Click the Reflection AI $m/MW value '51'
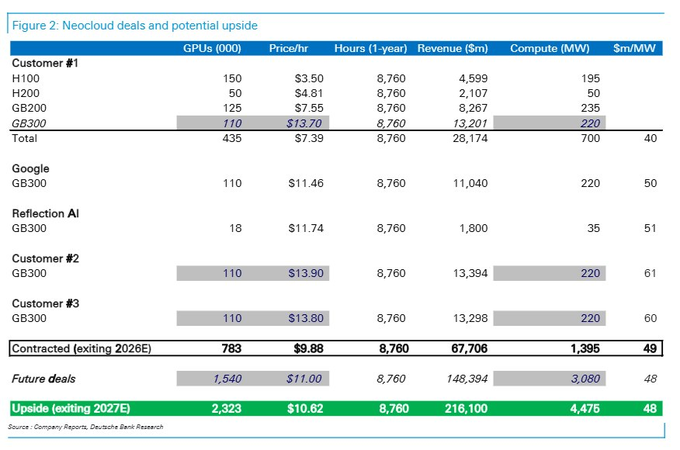Image resolution: width=680 pixels, height=450 pixels. 651,228
